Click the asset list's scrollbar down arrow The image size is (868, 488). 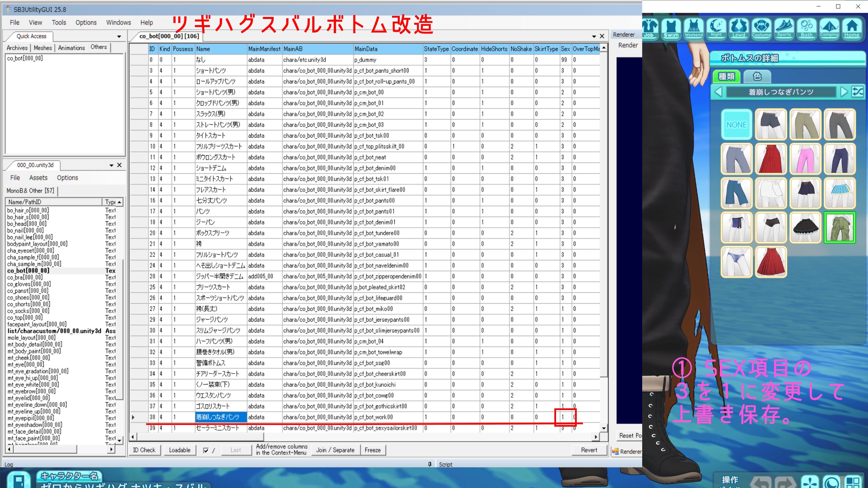(119, 440)
